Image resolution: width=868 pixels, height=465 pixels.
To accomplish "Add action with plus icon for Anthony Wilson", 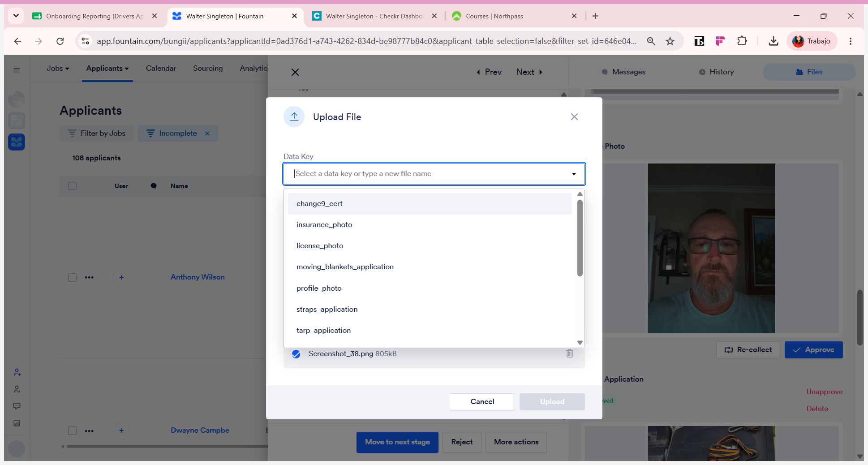I will point(121,277).
